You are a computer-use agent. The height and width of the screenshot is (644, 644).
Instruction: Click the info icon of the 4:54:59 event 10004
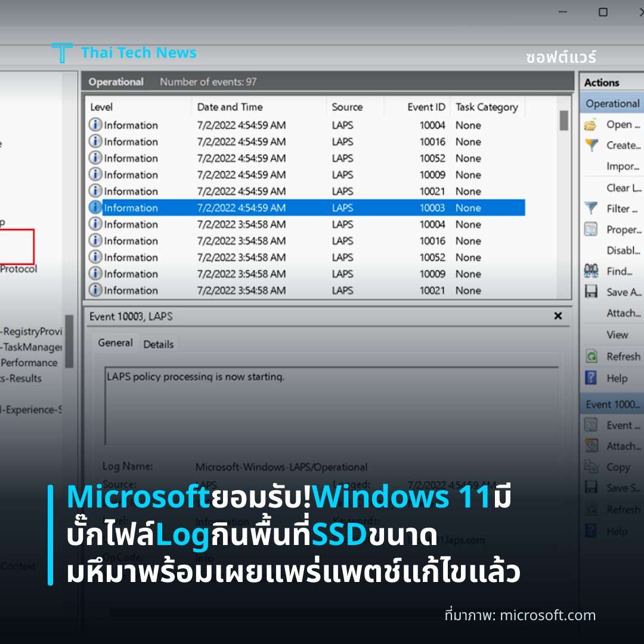(x=95, y=125)
